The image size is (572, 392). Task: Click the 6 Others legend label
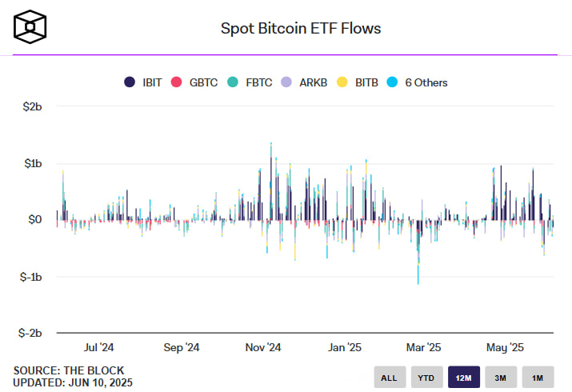coord(426,82)
